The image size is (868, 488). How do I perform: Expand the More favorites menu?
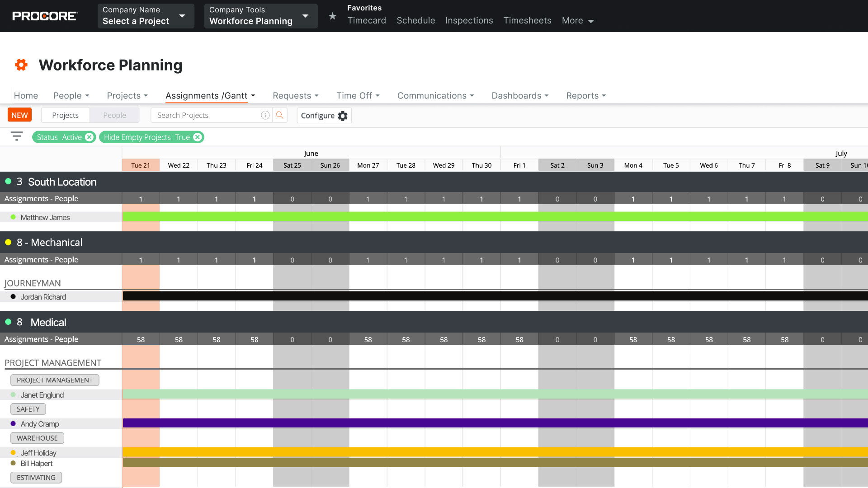click(x=577, y=21)
